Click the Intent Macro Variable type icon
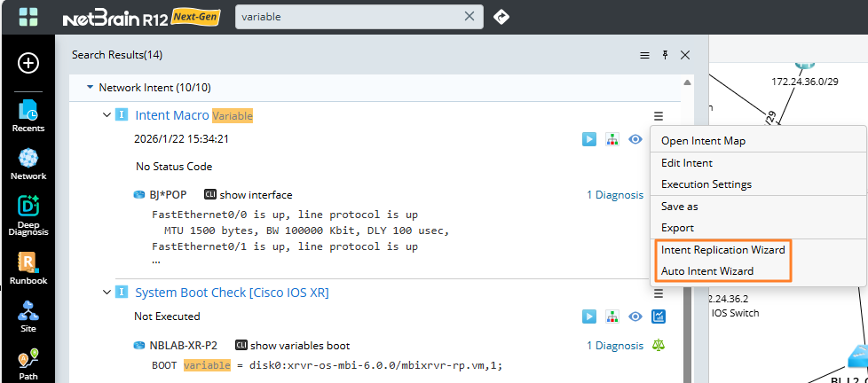868x383 pixels. point(122,115)
